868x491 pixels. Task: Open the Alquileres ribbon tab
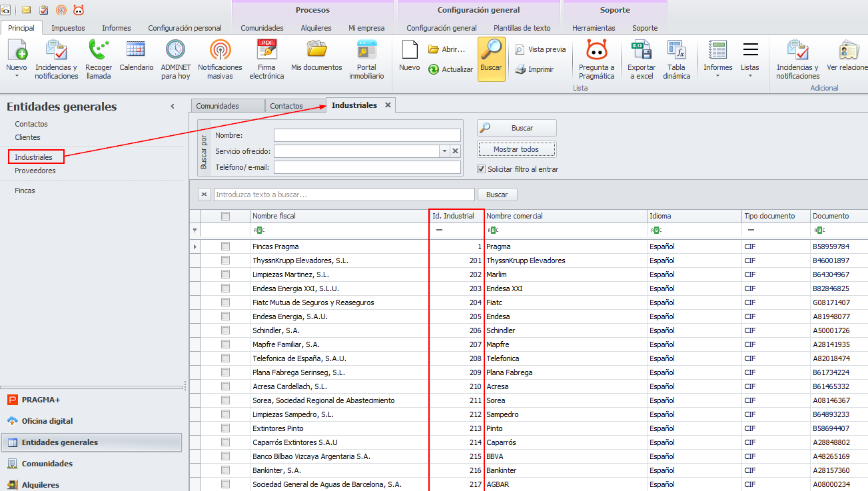(x=316, y=28)
